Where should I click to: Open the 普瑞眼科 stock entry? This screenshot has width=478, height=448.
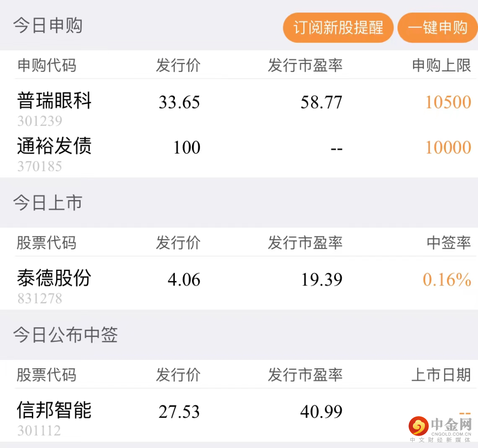click(54, 101)
